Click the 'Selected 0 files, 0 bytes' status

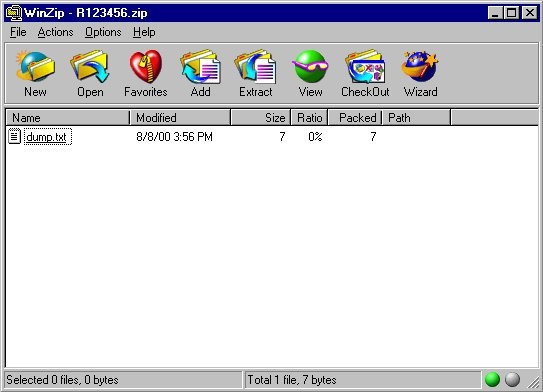[62, 380]
